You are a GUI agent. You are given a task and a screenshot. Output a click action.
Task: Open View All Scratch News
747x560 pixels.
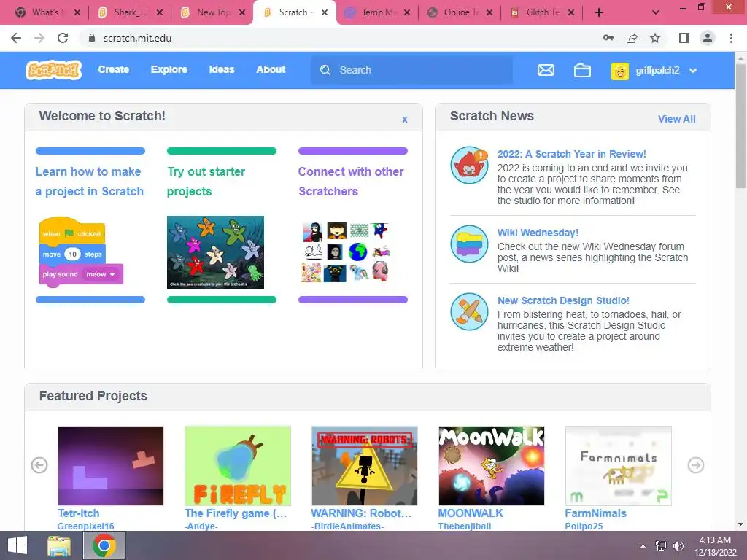point(676,119)
